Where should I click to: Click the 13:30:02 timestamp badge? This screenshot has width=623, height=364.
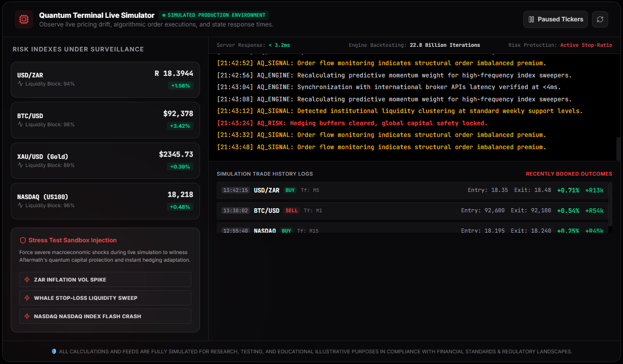pos(235,211)
